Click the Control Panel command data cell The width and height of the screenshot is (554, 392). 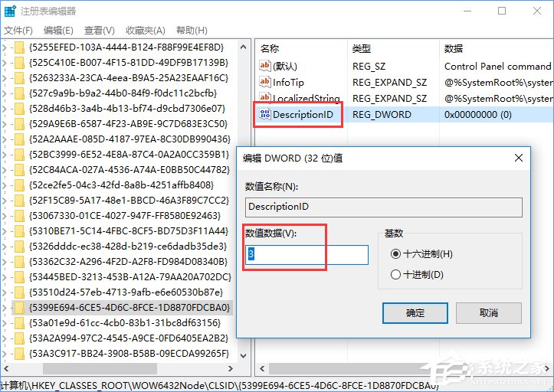tap(497, 66)
